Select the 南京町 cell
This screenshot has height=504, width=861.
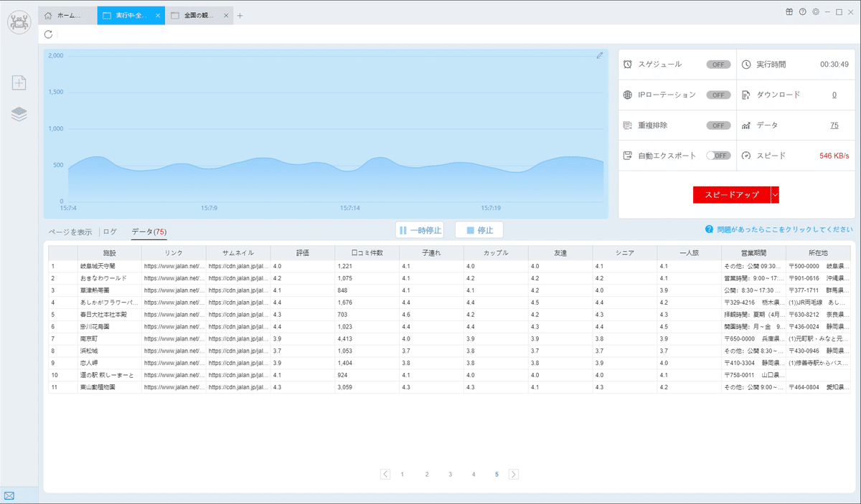click(x=110, y=338)
